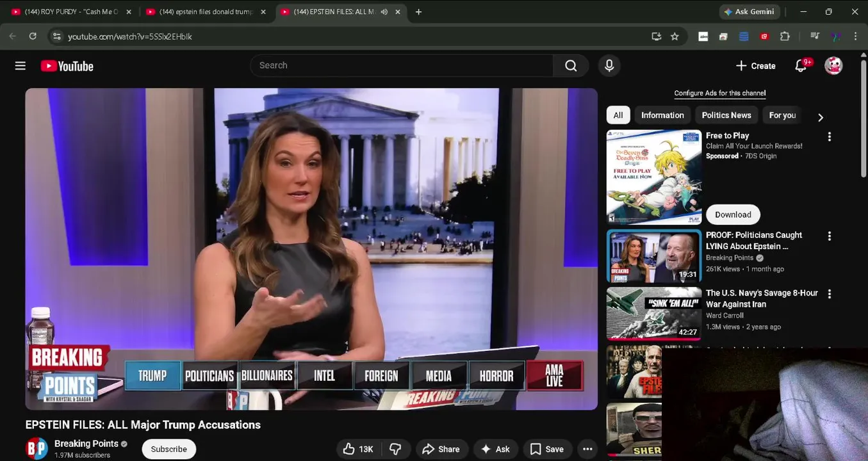
Task: Bookmark this page with the star
Action: [675, 36]
